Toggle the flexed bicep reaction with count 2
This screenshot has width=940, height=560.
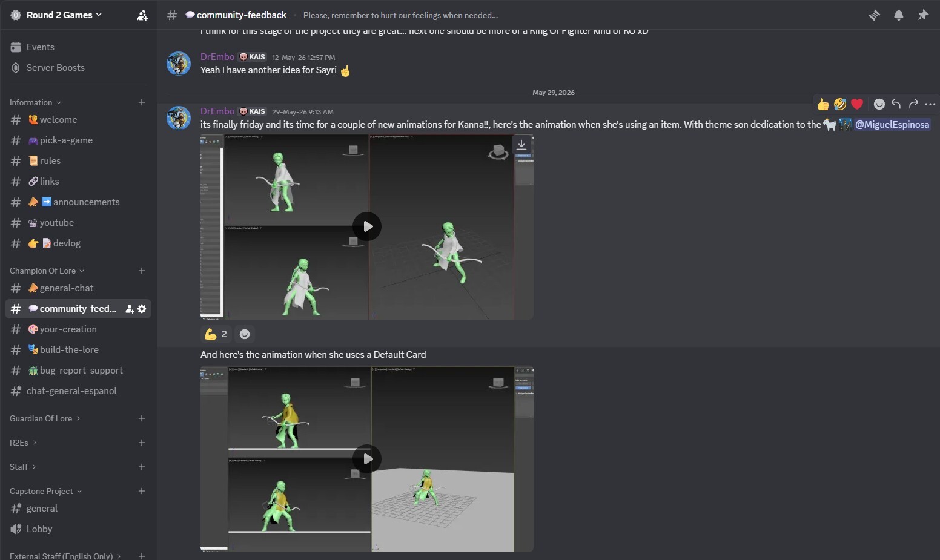[x=216, y=334]
